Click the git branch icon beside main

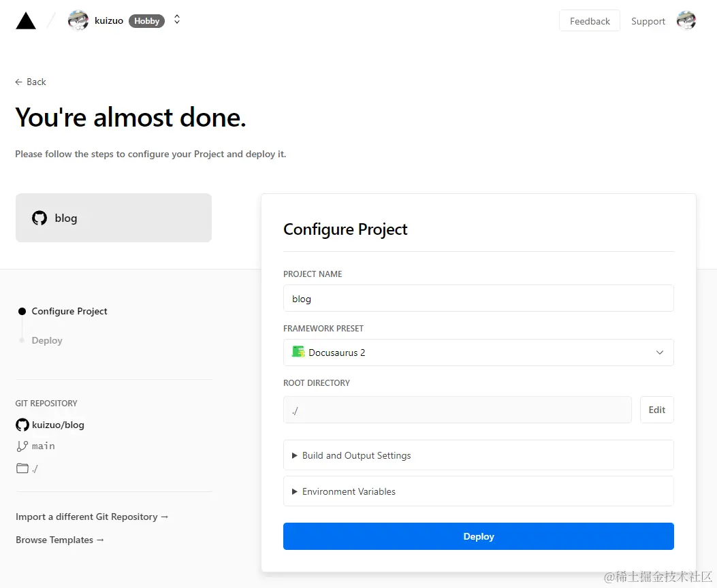[x=22, y=446]
